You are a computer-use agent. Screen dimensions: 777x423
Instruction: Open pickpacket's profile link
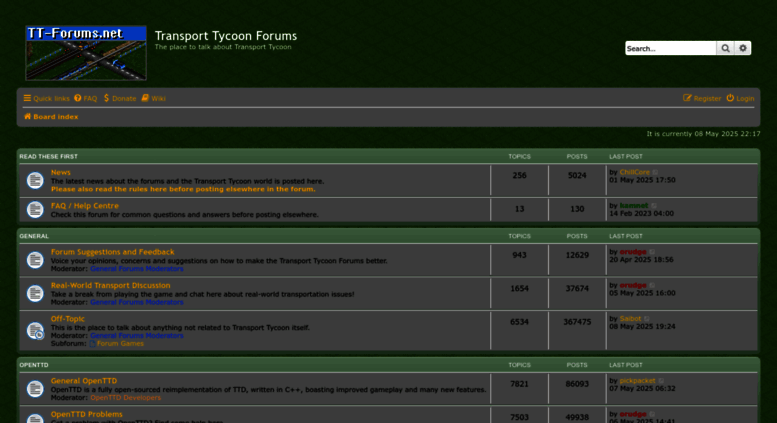point(637,381)
